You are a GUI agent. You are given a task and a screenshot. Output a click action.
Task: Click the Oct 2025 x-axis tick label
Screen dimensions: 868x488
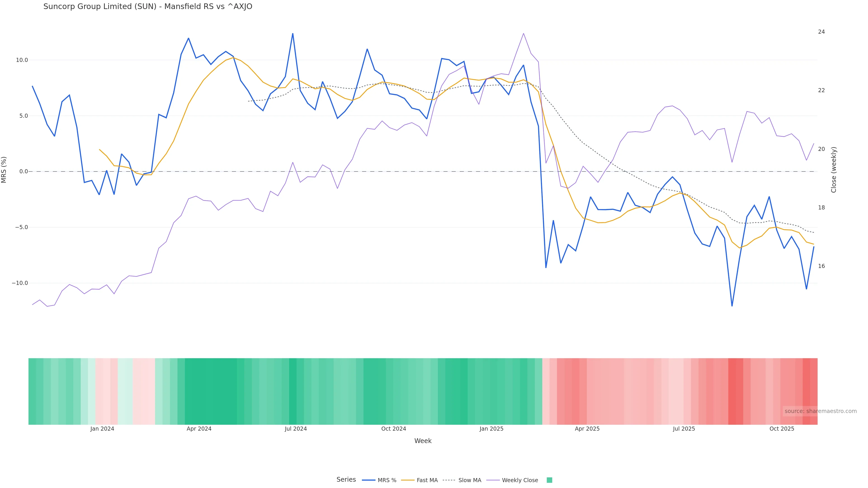coord(781,429)
